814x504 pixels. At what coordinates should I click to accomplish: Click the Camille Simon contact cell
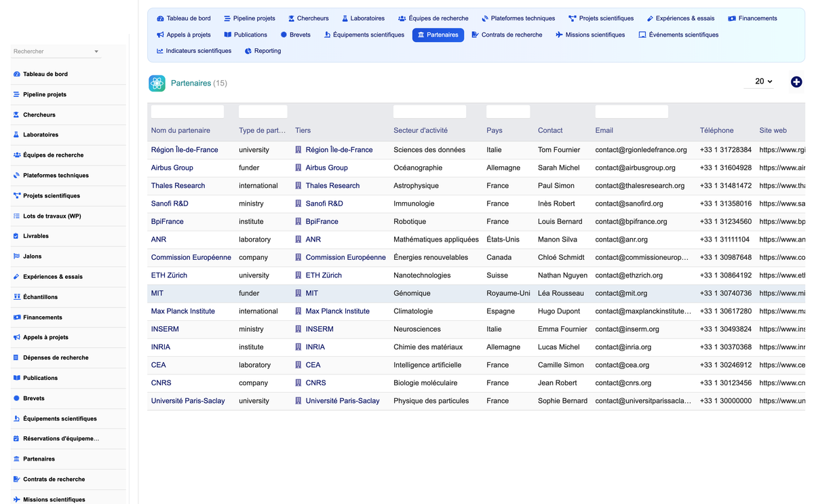pos(560,365)
